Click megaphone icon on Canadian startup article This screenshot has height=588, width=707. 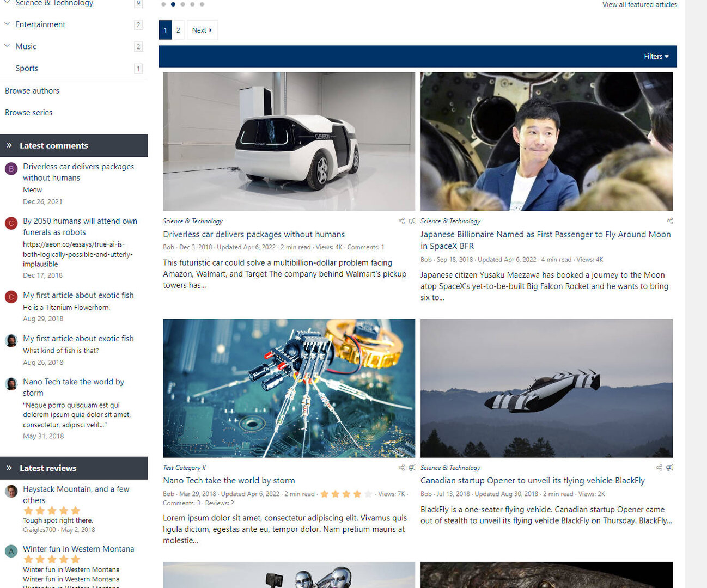click(669, 468)
